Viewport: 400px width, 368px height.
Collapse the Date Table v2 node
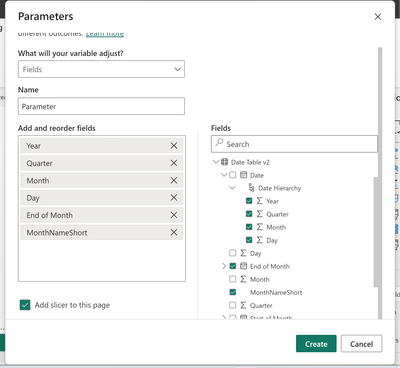[x=216, y=162]
